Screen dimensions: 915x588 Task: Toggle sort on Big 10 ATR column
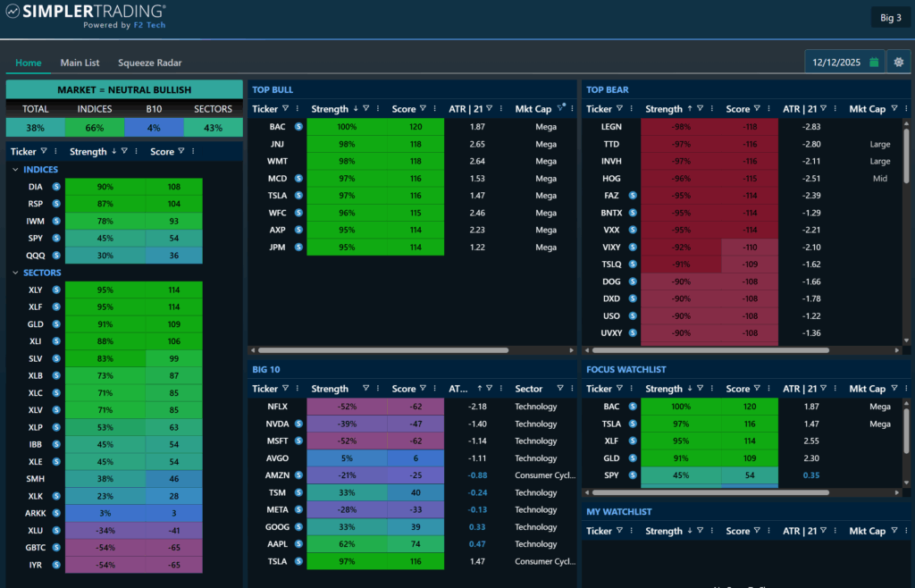coord(457,389)
